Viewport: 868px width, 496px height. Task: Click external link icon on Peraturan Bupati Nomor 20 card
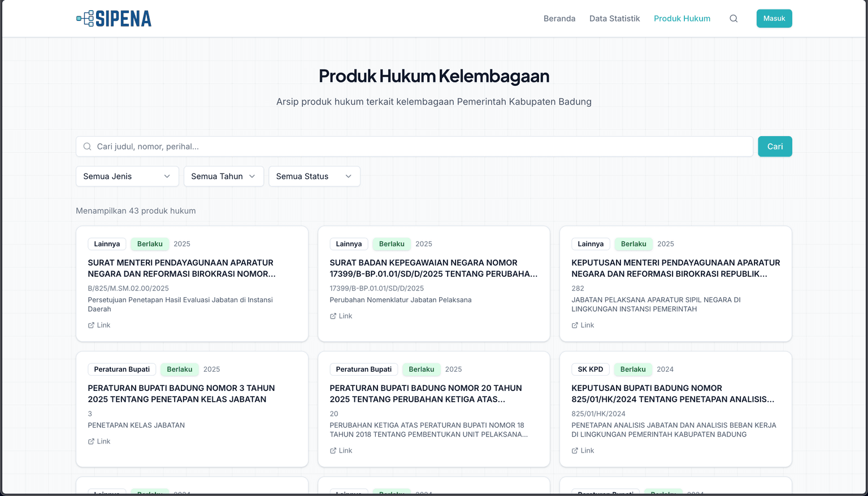(333, 451)
